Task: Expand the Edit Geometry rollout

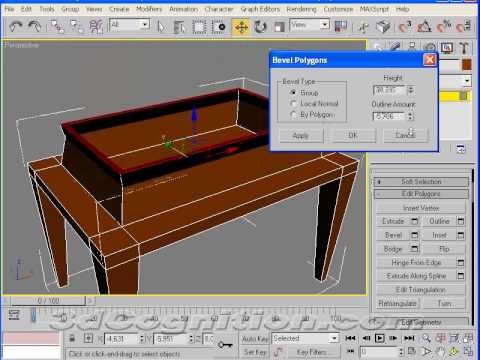Action: (421, 322)
